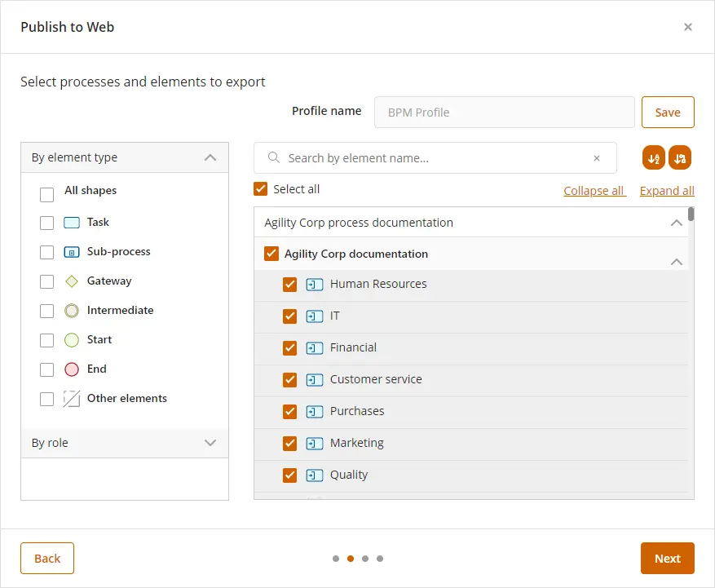Check the Intermediate checkbox
Viewport: 715px width, 588px height.
[x=46, y=311]
